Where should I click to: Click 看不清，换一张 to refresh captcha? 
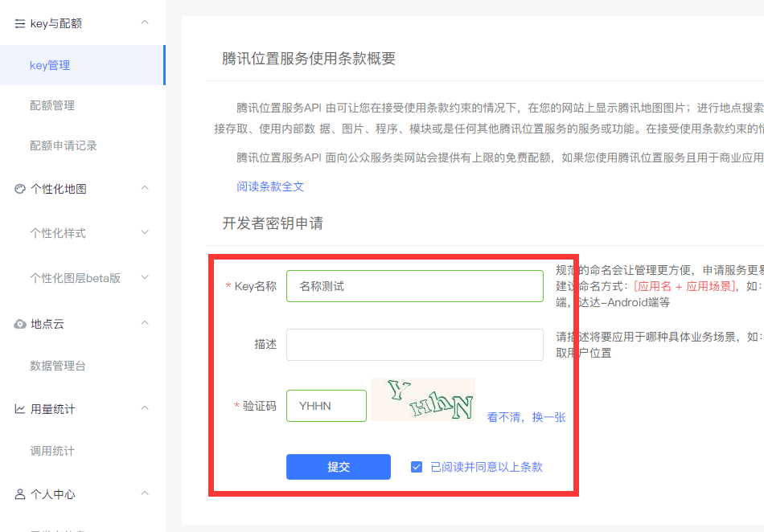(526, 417)
